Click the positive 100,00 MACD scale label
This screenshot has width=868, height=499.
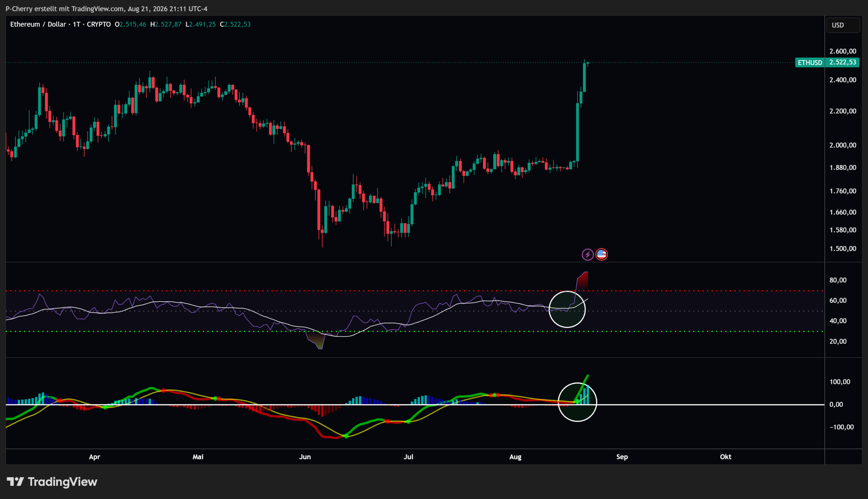[840, 382]
